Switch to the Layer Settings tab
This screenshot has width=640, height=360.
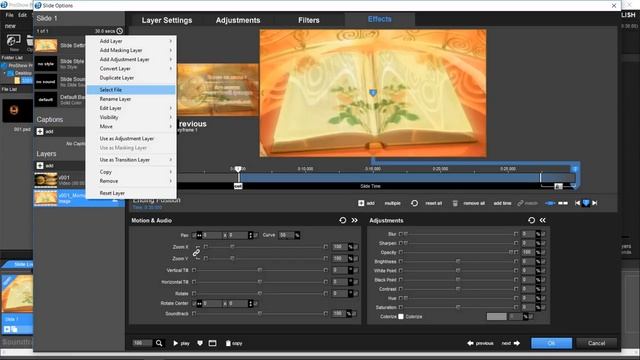167,20
